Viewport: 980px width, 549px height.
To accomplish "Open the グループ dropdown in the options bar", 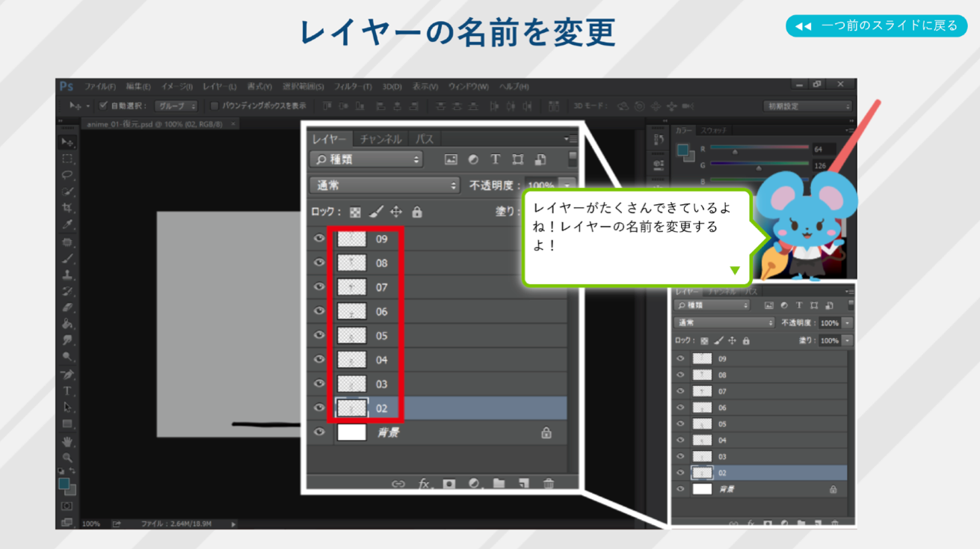I will 176,106.
